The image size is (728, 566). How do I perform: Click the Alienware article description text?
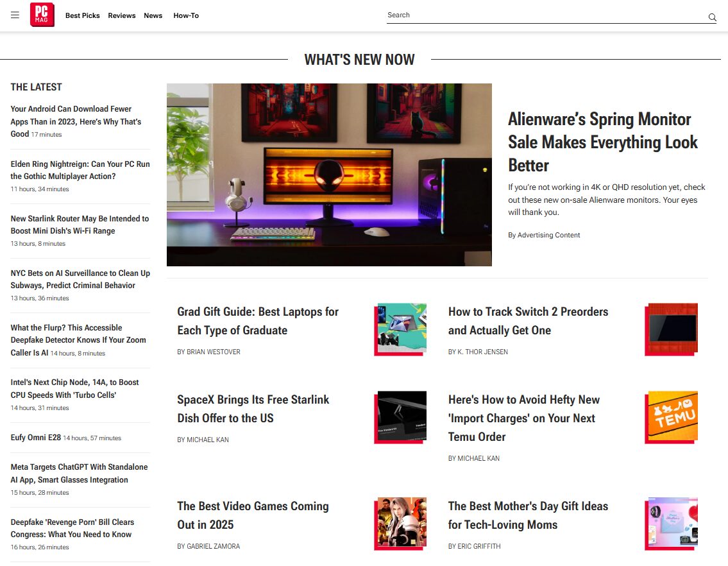[x=606, y=200]
